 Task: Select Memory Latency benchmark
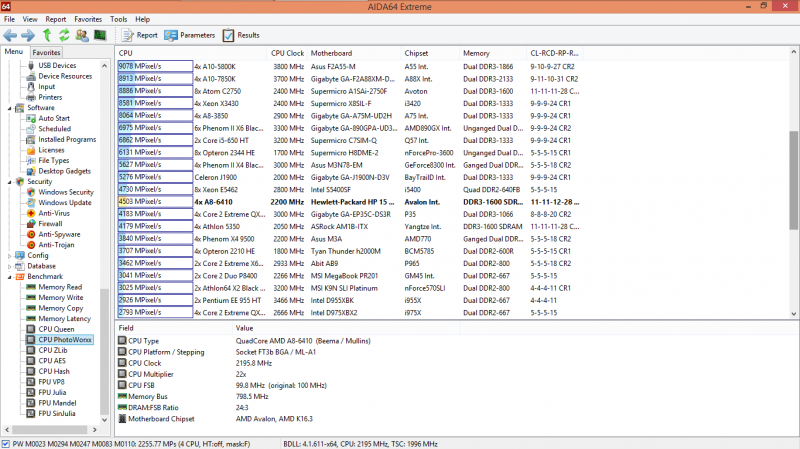click(64, 318)
